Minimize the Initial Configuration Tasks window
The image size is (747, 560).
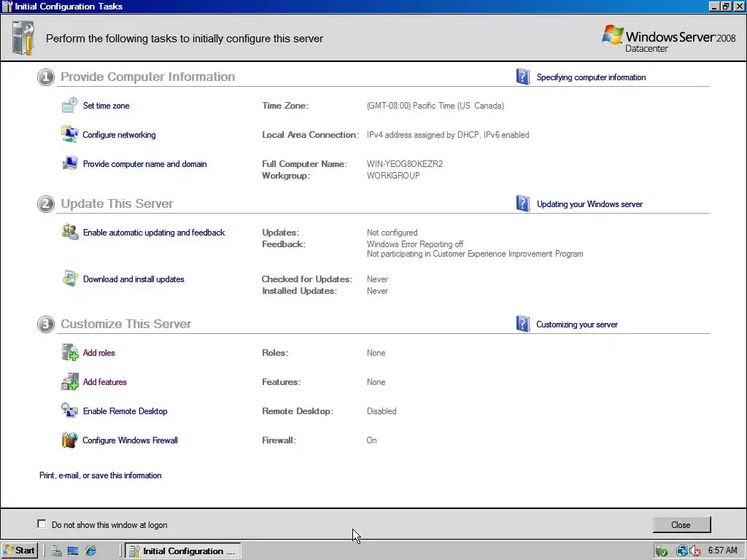(x=713, y=6)
